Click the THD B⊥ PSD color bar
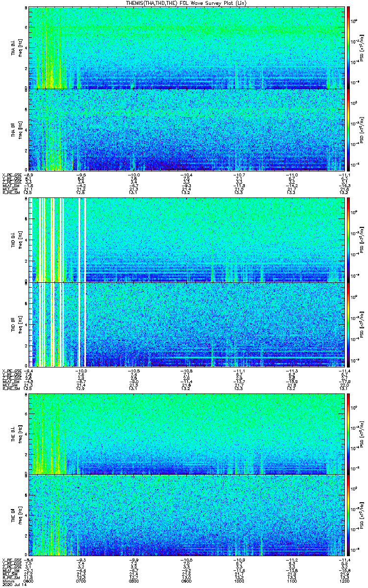 point(349,240)
